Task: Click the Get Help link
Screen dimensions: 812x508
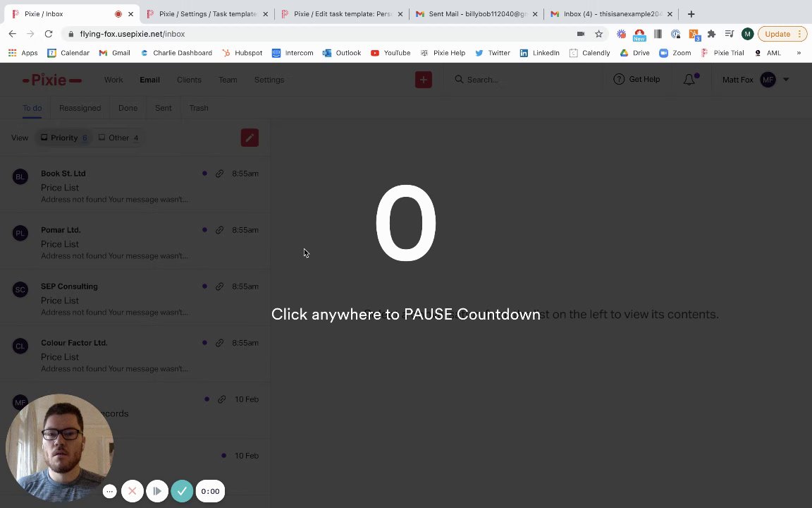Action: tap(636, 79)
